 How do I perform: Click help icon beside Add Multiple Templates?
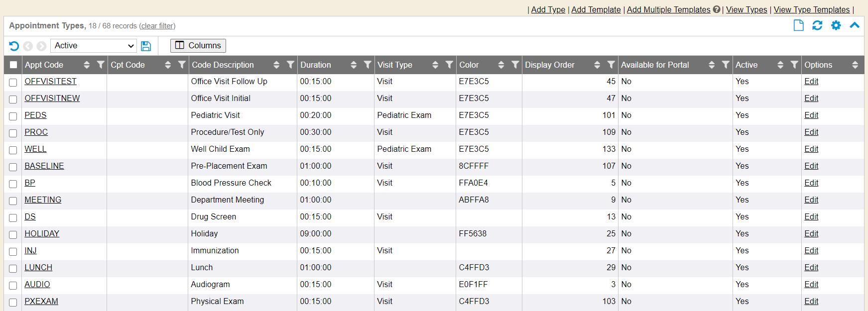(717, 9)
